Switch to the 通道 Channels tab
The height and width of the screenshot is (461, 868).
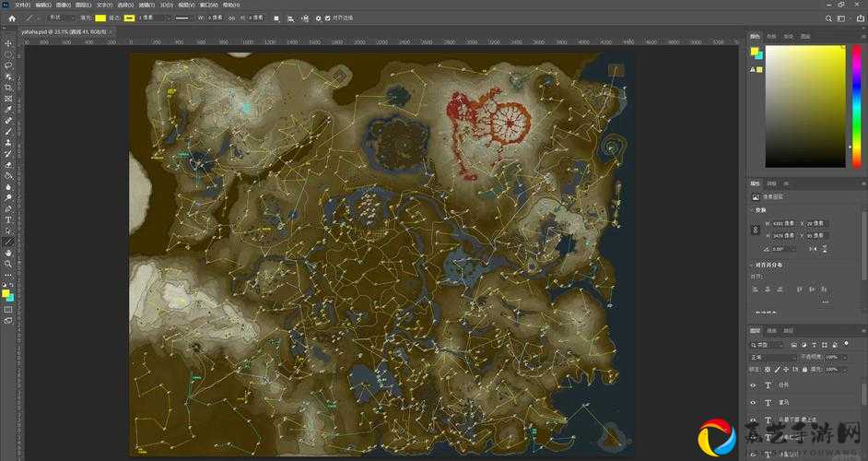(x=771, y=331)
